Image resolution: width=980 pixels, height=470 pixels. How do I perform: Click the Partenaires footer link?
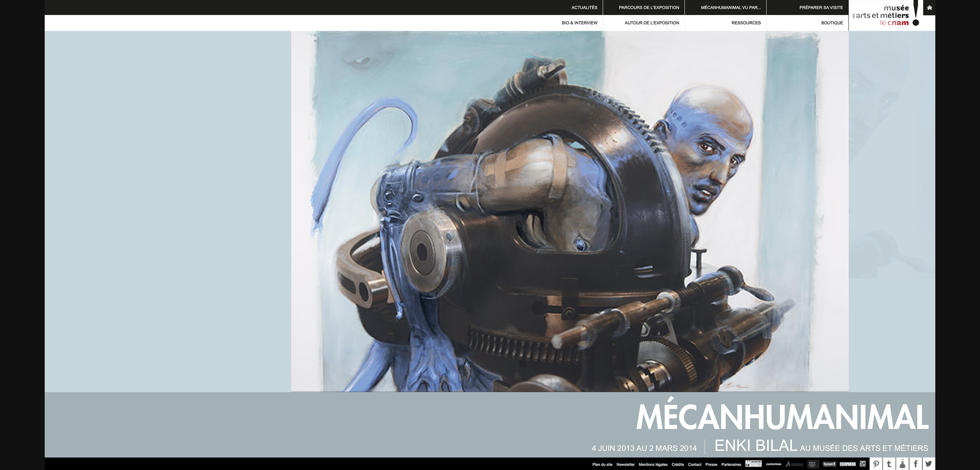click(x=731, y=465)
